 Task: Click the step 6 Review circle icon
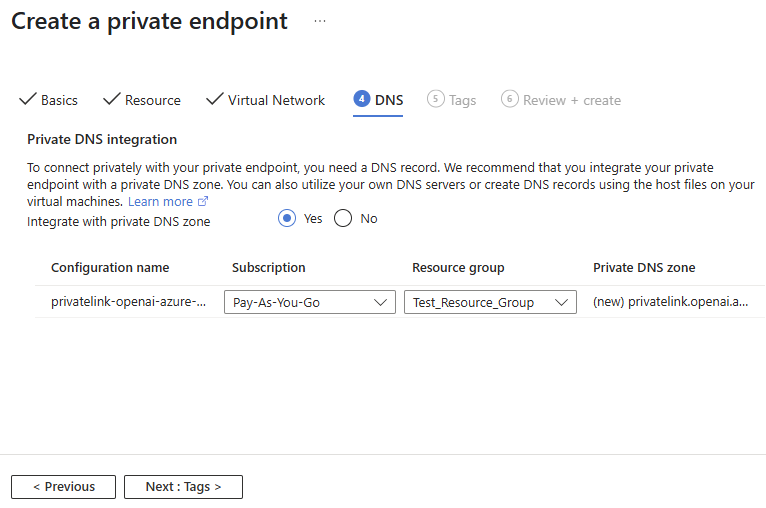(510, 99)
